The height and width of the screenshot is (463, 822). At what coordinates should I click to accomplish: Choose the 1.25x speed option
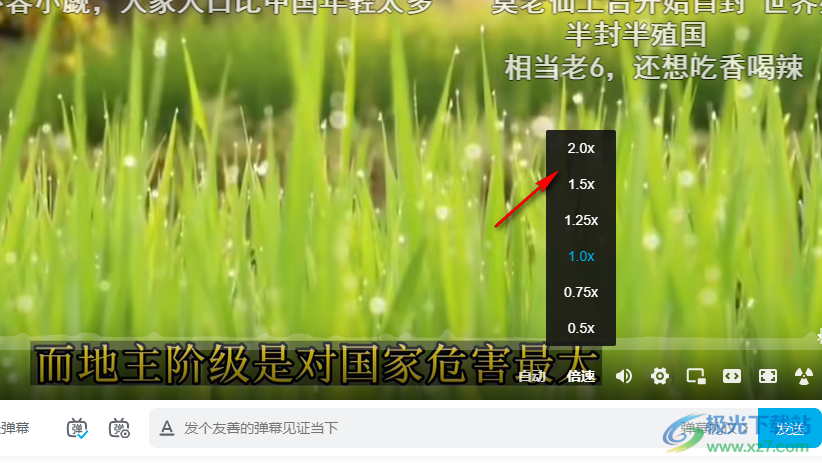581,220
